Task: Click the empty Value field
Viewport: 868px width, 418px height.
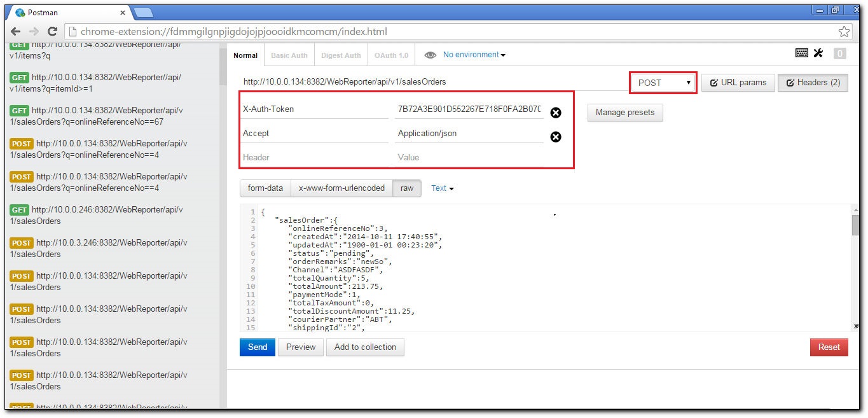Action: coord(469,158)
